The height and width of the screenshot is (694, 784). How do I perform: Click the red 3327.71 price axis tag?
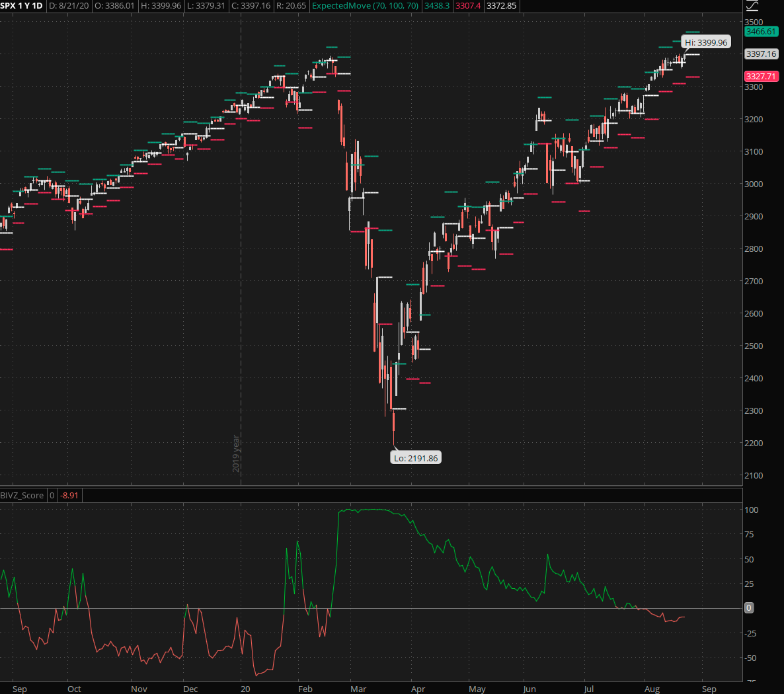point(761,77)
